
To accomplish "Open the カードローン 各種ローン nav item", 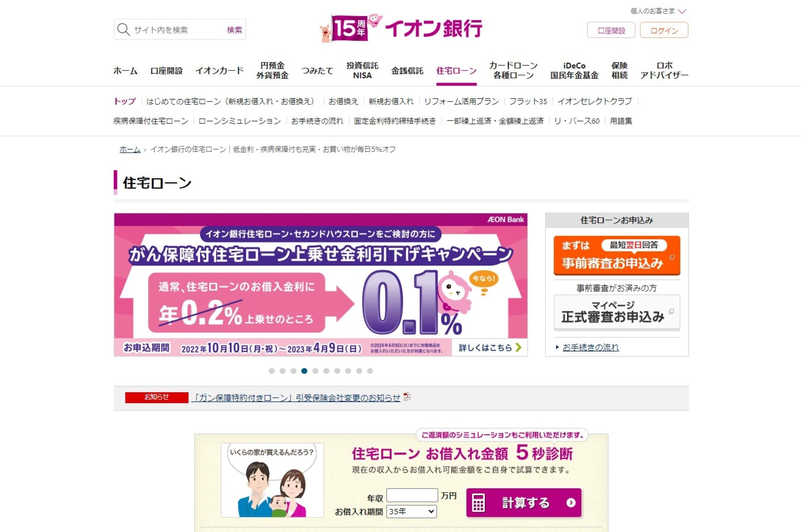I will (513, 71).
